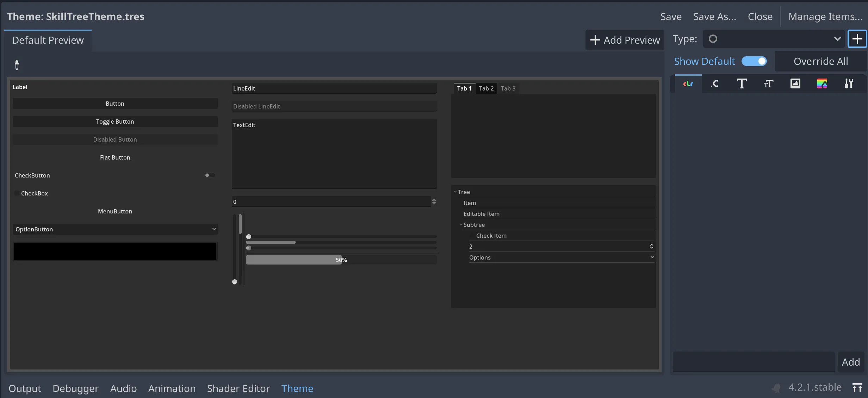Open the manage theme type tools tab
Image resolution: width=868 pixels, height=398 pixels.
click(x=849, y=84)
